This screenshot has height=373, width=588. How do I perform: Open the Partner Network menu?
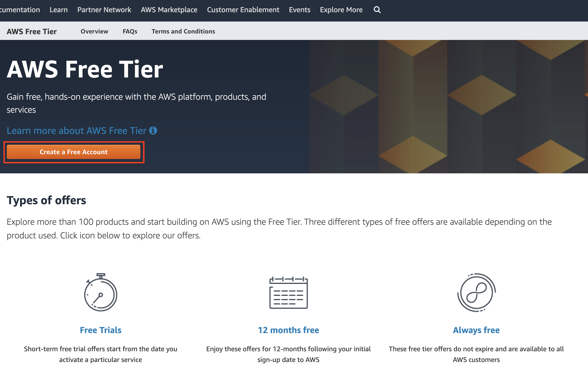coord(104,10)
